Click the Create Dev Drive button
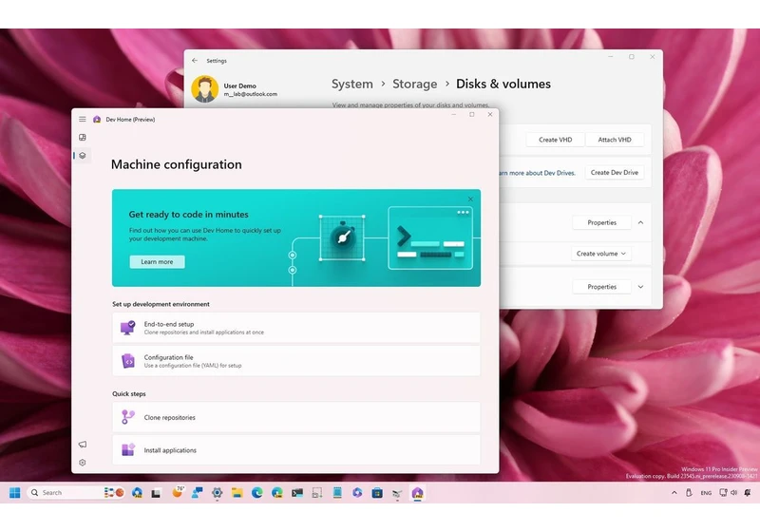Screen dimensions: 760x532 click(x=615, y=173)
